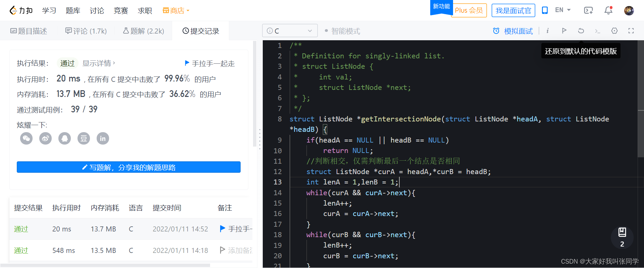Open the editor settings gear

[x=614, y=31]
